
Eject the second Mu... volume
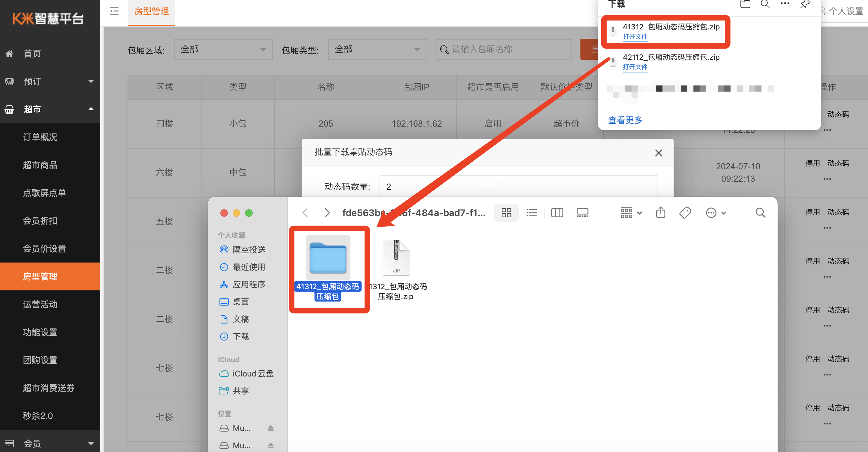(x=271, y=445)
